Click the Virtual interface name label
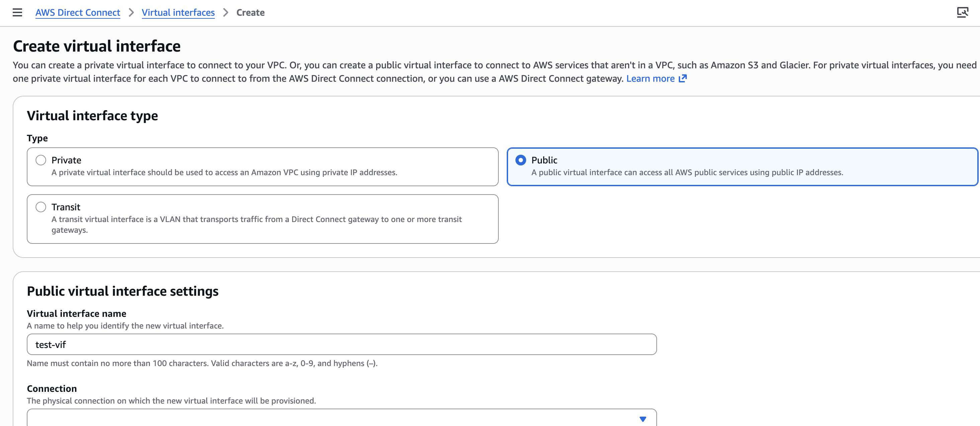980x426 pixels. click(76, 313)
